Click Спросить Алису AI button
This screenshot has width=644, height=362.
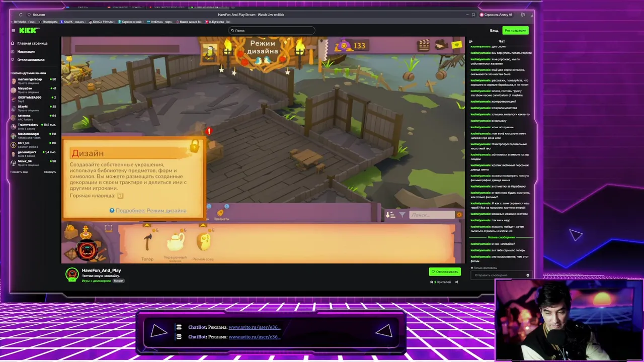(x=497, y=15)
